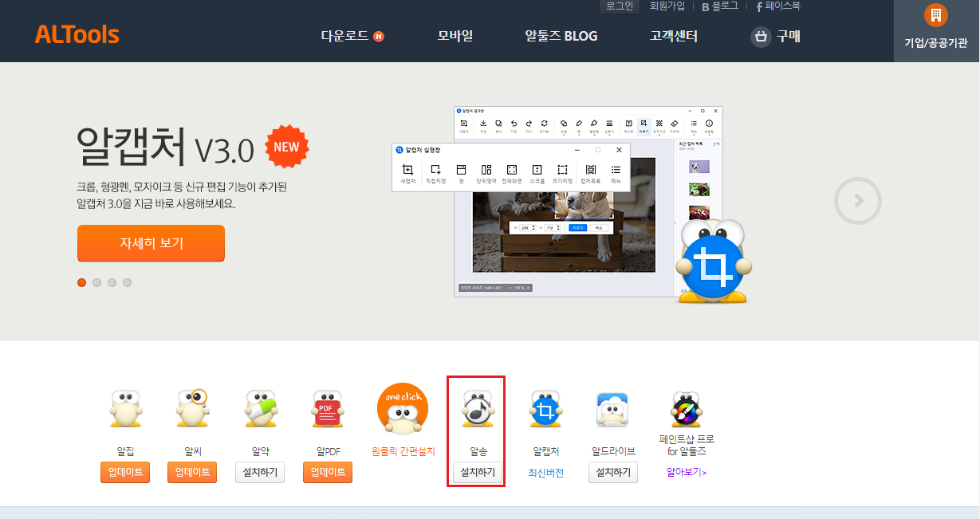Click the 알드라이브 product icon
Screen dimensions: 980x519
(613, 410)
